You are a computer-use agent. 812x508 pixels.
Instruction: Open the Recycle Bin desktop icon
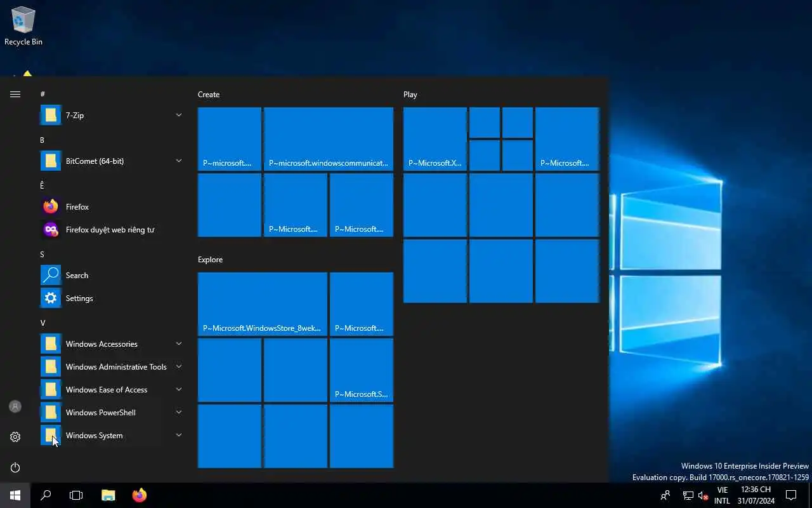coord(23,27)
